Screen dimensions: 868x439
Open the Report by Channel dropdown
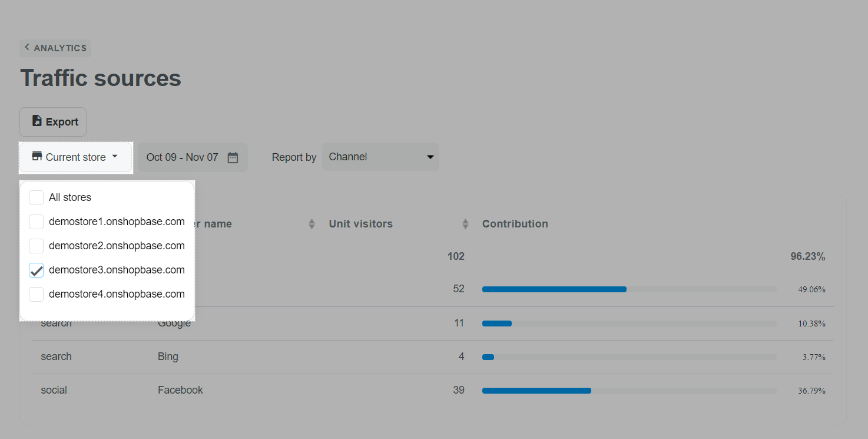click(380, 157)
